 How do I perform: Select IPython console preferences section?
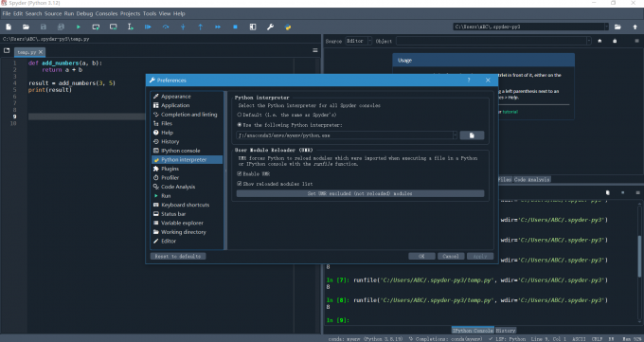(188, 151)
